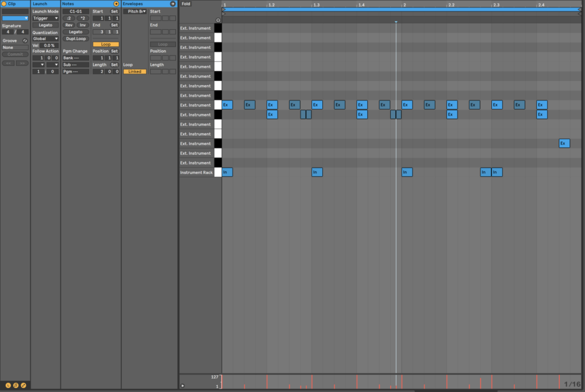Open the Global quantization dropdown
The image size is (585, 392).
(46, 39)
